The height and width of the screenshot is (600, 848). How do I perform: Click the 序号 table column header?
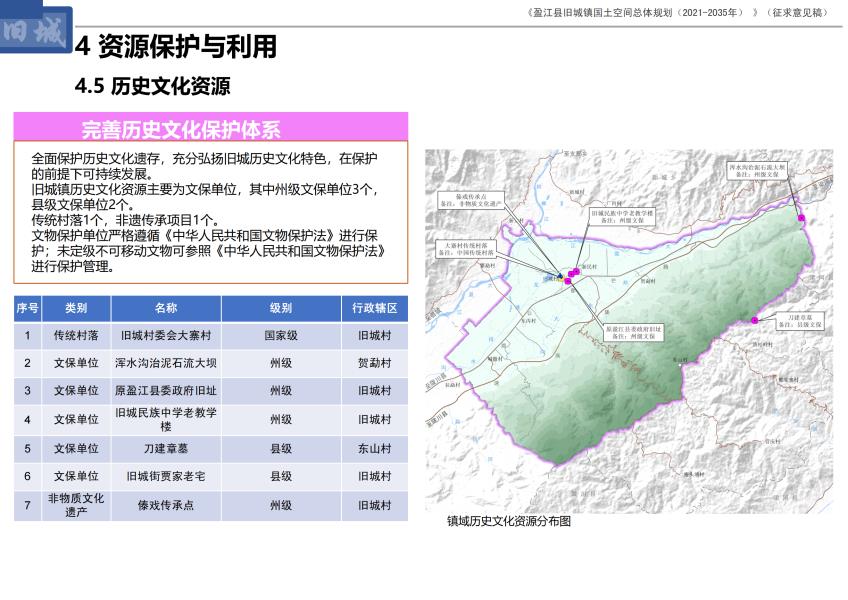27,308
